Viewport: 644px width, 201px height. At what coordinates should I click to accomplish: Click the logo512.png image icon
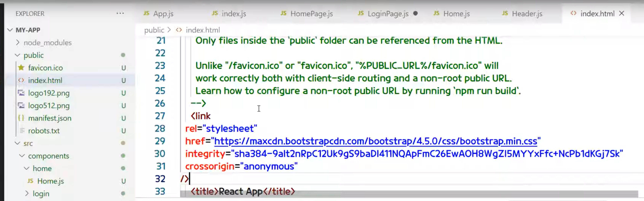point(21,105)
